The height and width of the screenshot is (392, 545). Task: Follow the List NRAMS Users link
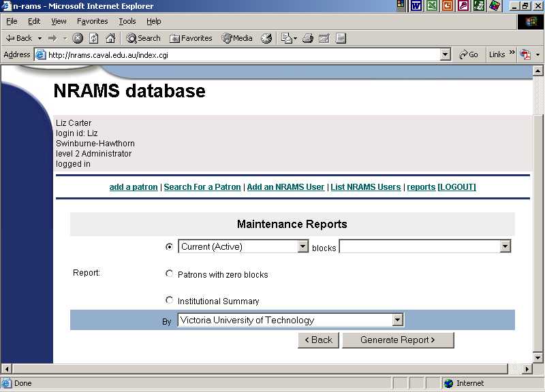pos(366,186)
